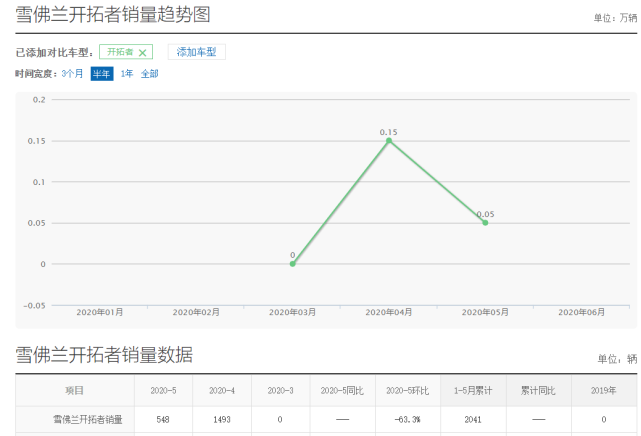
Task: Click the 雪佛兰开拓者销量趋势图 heading
Action: pyautogui.click(x=113, y=15)
